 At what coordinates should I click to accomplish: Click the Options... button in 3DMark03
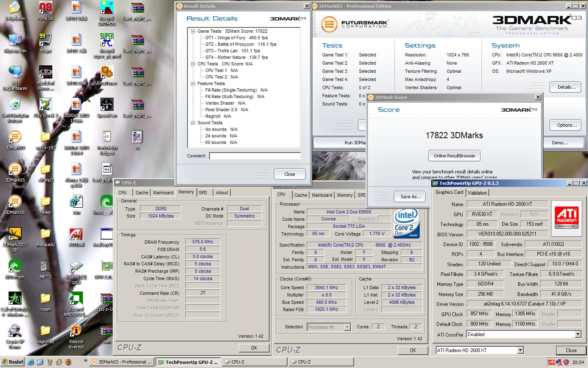coord(567,125)
